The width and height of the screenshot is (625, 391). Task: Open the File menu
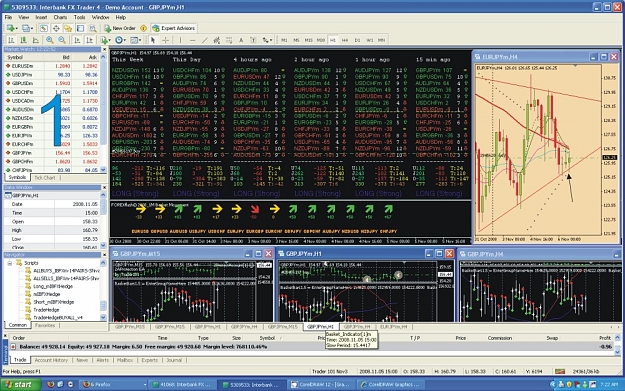coord(8,18)
